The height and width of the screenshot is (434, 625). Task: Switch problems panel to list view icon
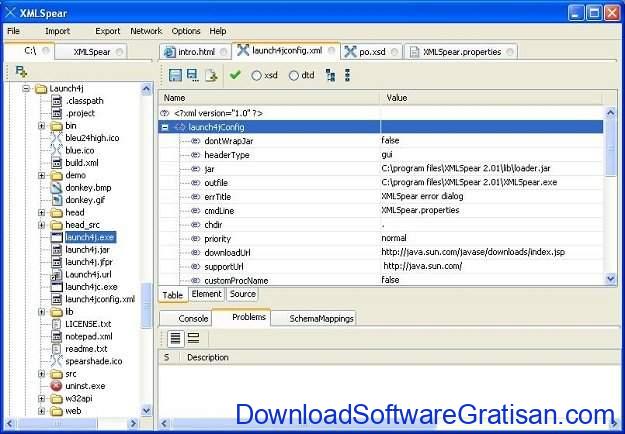coord(175,338)
